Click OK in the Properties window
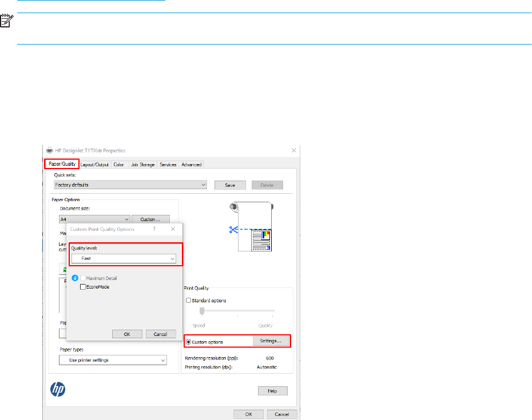This screenshot has width=532, height=420. pos(249,414)
